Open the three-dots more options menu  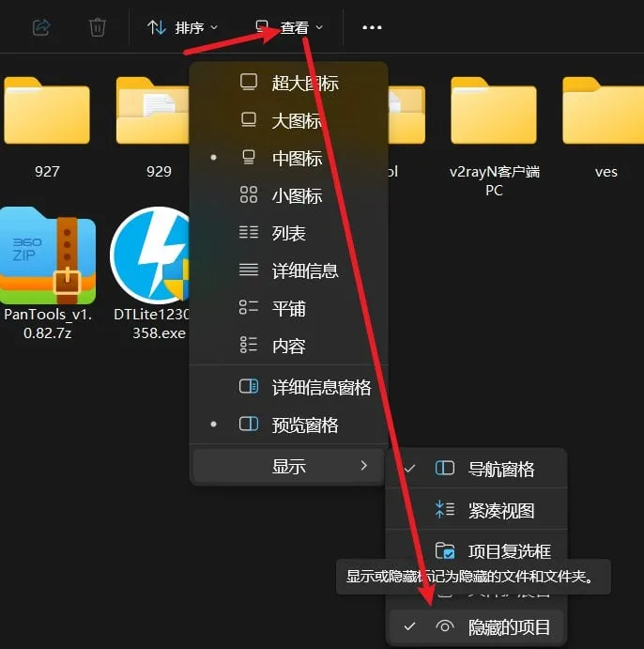[372, 27]
